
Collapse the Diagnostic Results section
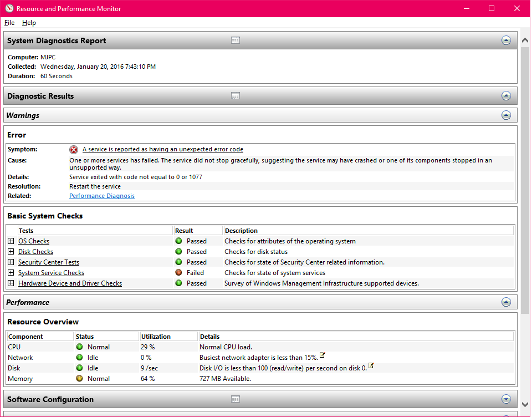[506, 96]
